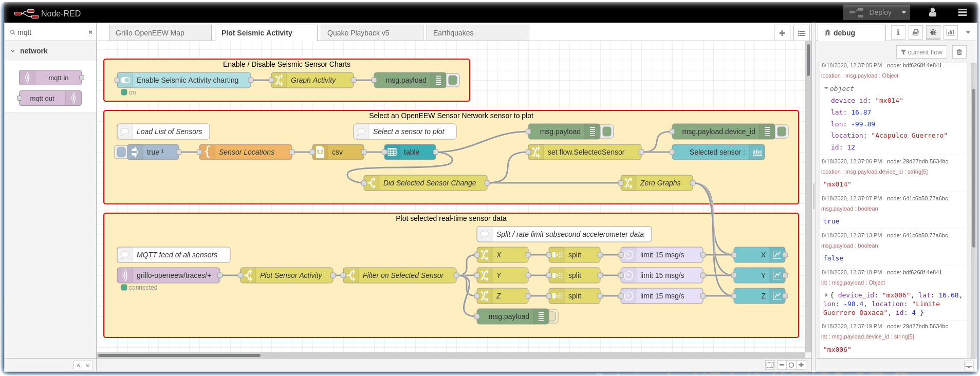Open Split / rate limit comment node
Image resolution: width=980 pixels, height=376 pixels.
click(564, 234)
